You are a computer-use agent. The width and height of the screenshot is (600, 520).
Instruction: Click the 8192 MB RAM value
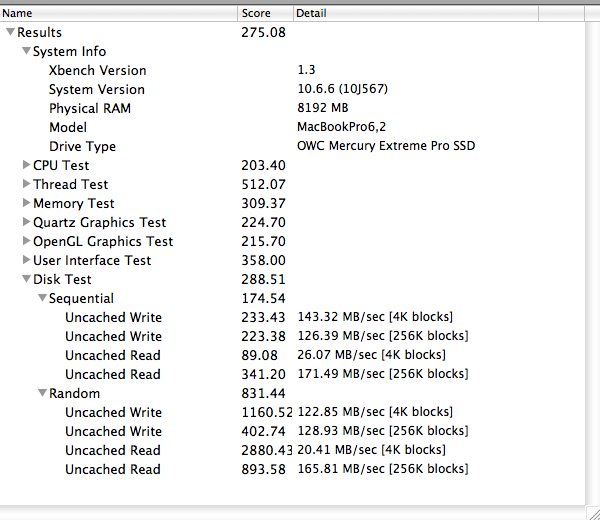coord(323,108)
